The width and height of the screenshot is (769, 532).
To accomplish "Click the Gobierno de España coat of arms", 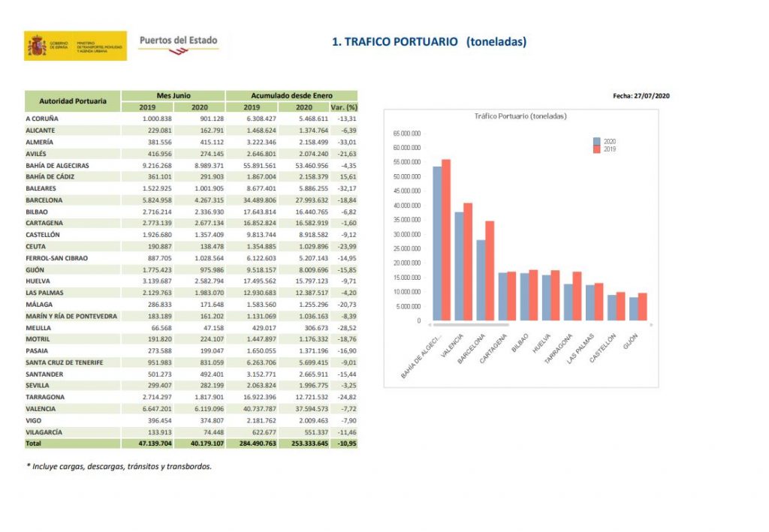I will (37, 47).
